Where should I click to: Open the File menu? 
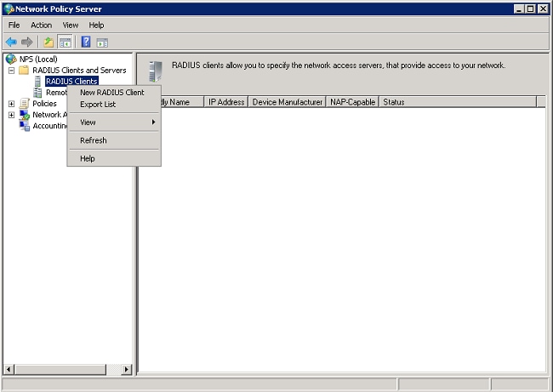tap(14, 25)
